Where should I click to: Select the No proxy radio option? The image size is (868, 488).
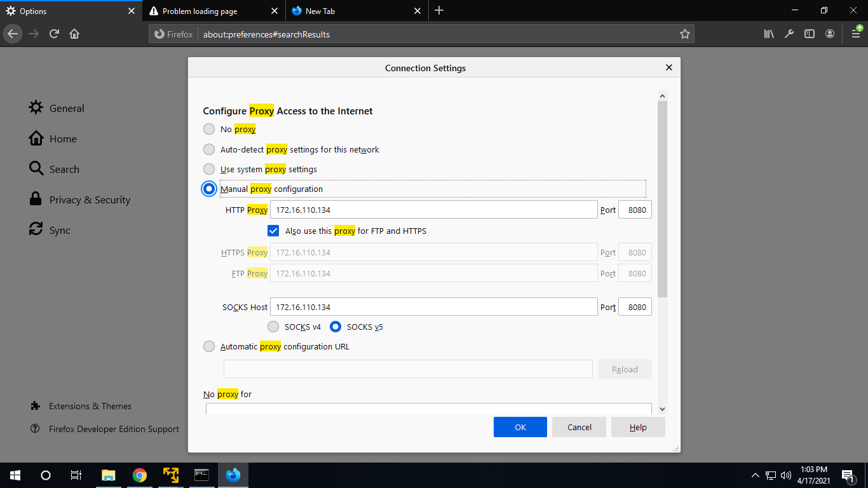(x=209, y=130)
